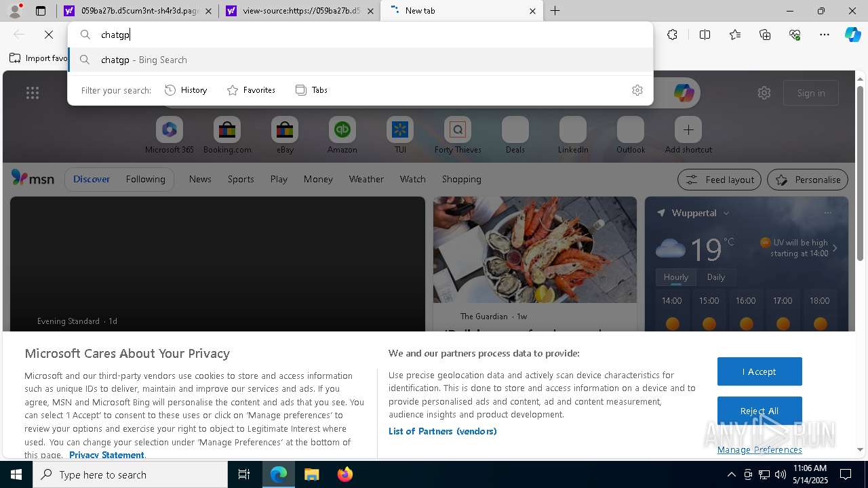Click the Personalise button
Screen dimensions: 868x488
pyautogui.click(x=808, y=180)
